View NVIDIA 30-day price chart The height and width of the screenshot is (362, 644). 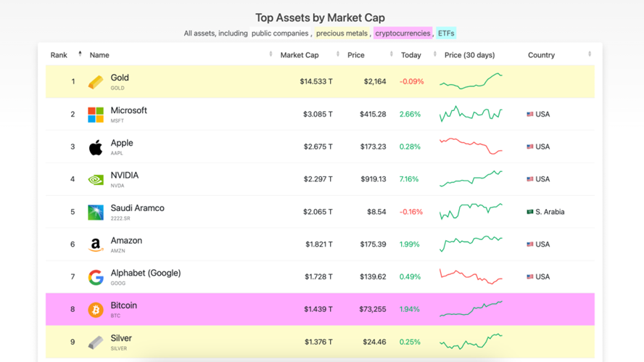(471, 178)
